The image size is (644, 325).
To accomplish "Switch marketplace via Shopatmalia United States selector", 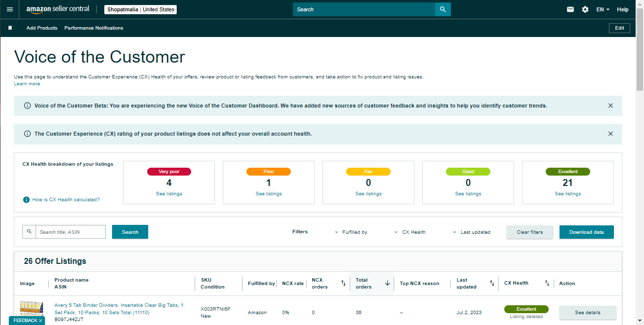I will (141, 9).
